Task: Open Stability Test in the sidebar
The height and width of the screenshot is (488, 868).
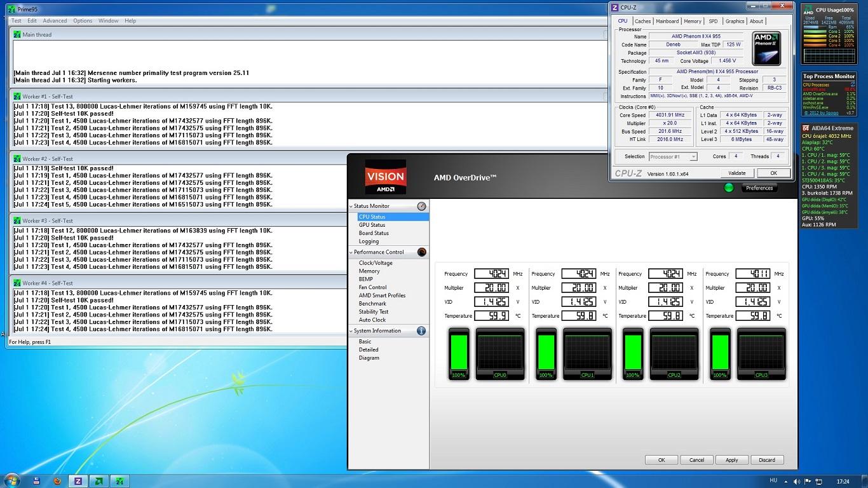Action: point(374,312)
